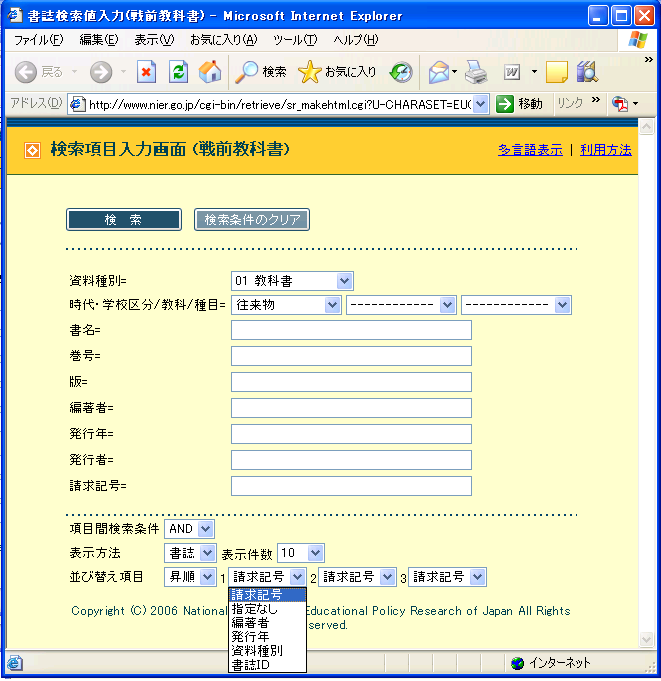Open sort key 2 請求記号 dropdown

[x=357, y=577]
